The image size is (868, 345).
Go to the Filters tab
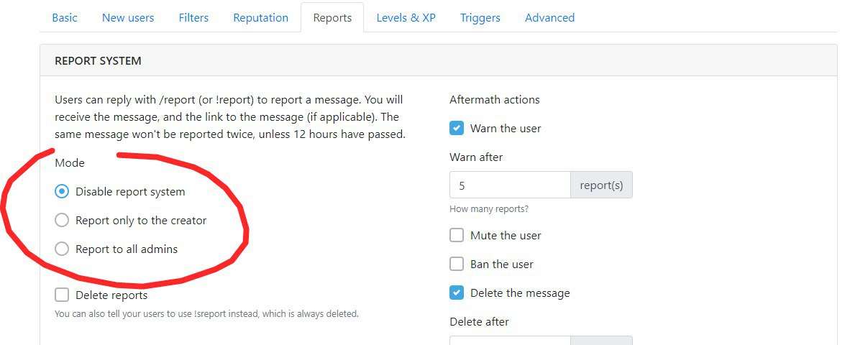point(193,17)
